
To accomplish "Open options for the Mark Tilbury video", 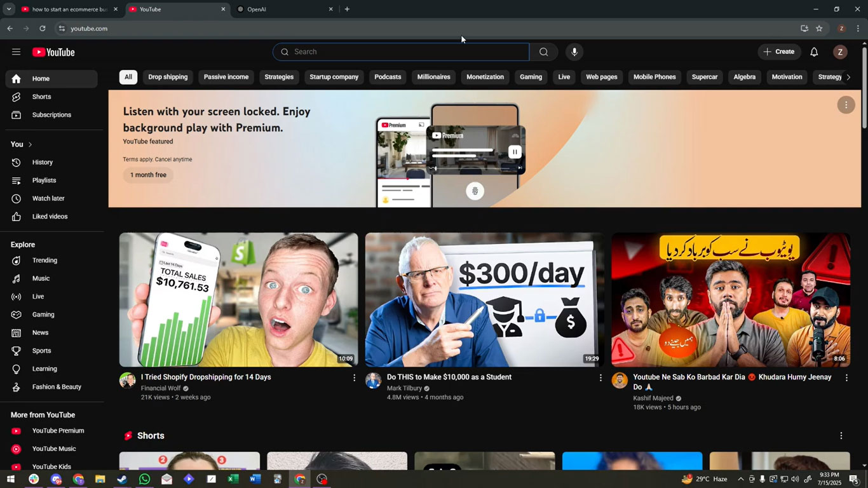I will [600, 377].
